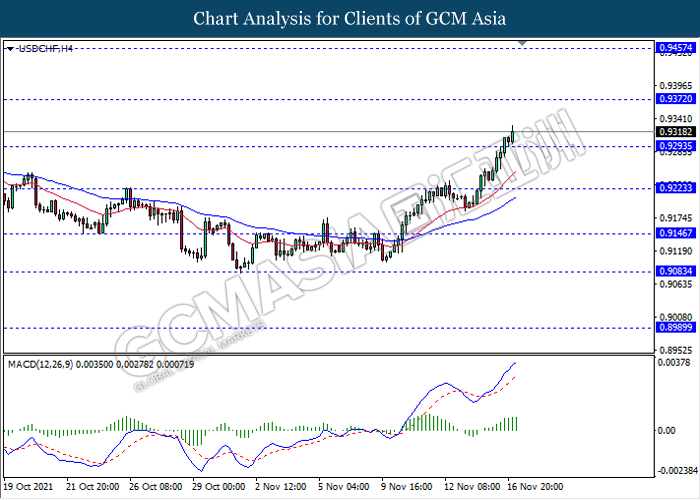Click the current price tag 0.93182
Viewport: 700px width, 500px height.
[x=675, y=132]
